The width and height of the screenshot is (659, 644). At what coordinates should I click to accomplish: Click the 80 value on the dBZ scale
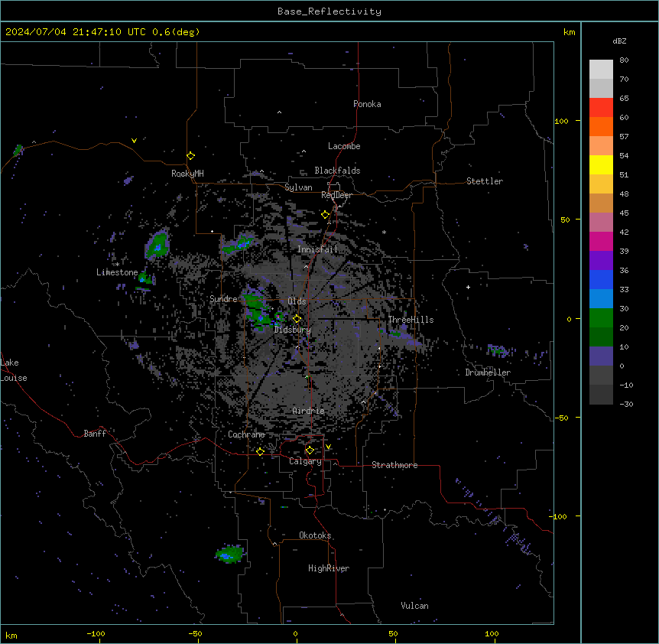(624, 60)
